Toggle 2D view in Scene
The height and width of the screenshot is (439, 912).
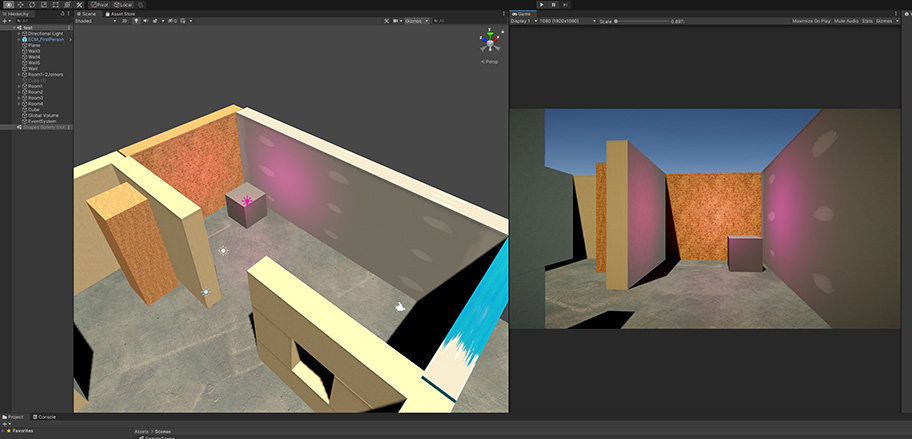pyautogui.click(x=124, y=21)
